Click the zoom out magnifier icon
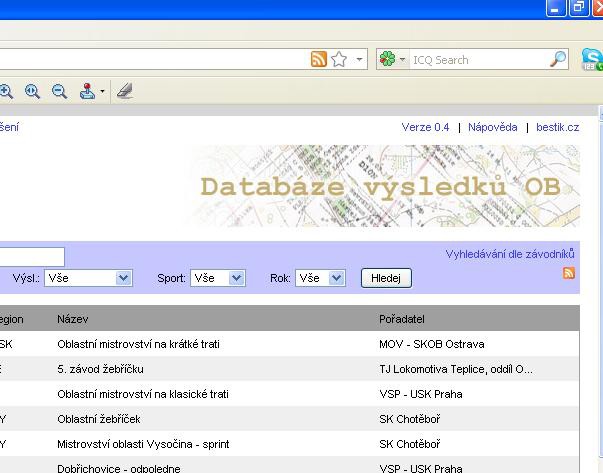The height and width of the screenshot is (473, 603). point(59,91)
